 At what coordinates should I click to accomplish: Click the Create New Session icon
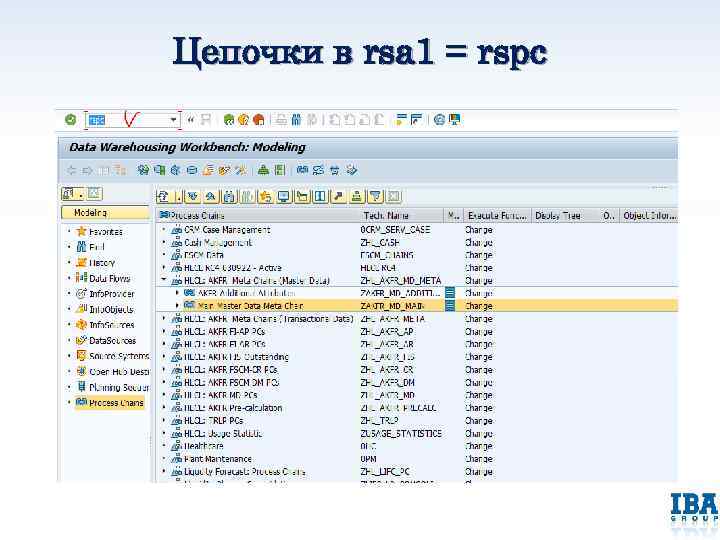401,120
